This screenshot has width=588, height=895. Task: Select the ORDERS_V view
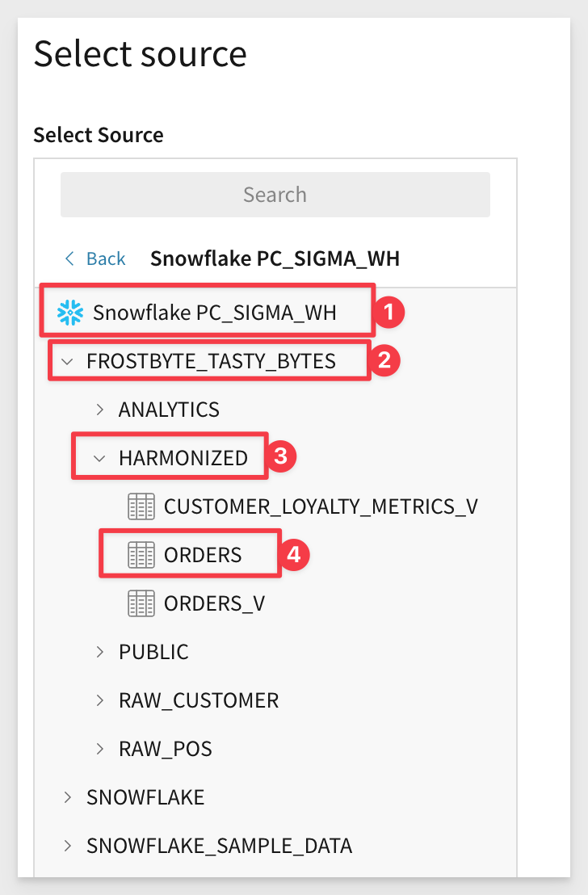click(214, 603)
